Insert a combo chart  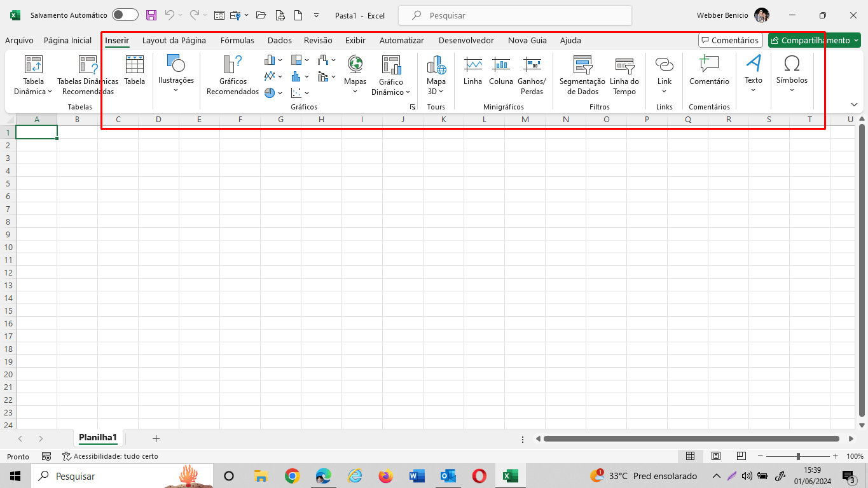(x=327, y=76)
